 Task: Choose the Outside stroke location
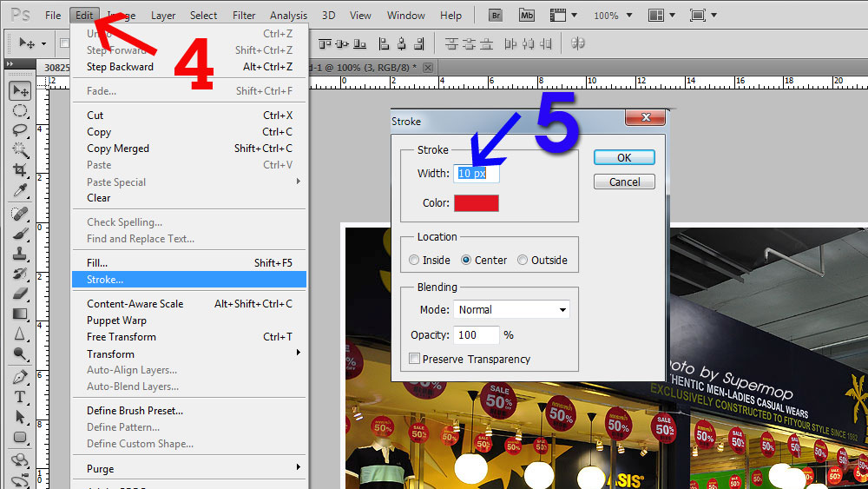coord(523,260)
